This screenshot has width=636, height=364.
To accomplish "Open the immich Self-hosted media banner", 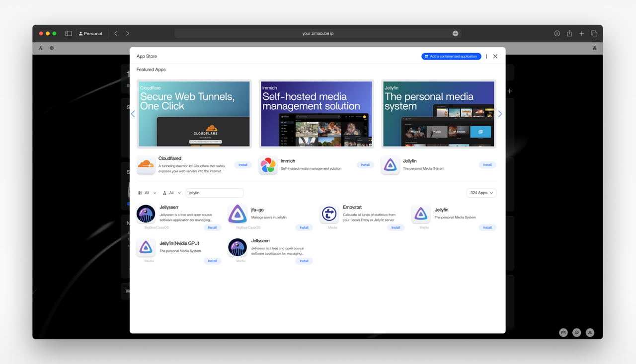I will tap(317, 114).
